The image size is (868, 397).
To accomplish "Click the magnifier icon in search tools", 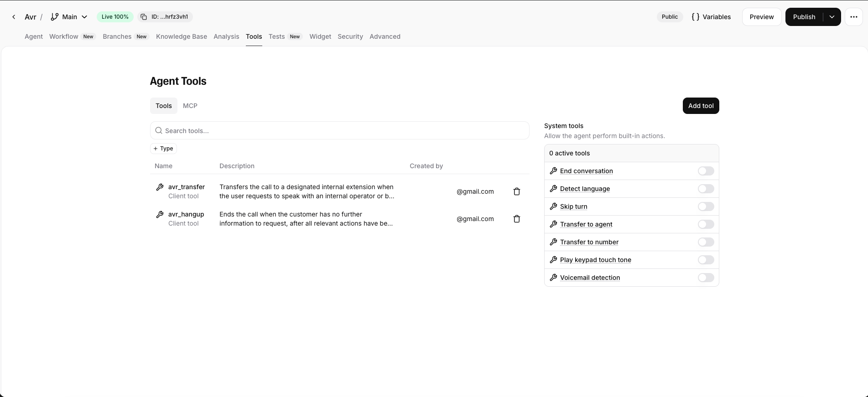I will pos(159,130).
